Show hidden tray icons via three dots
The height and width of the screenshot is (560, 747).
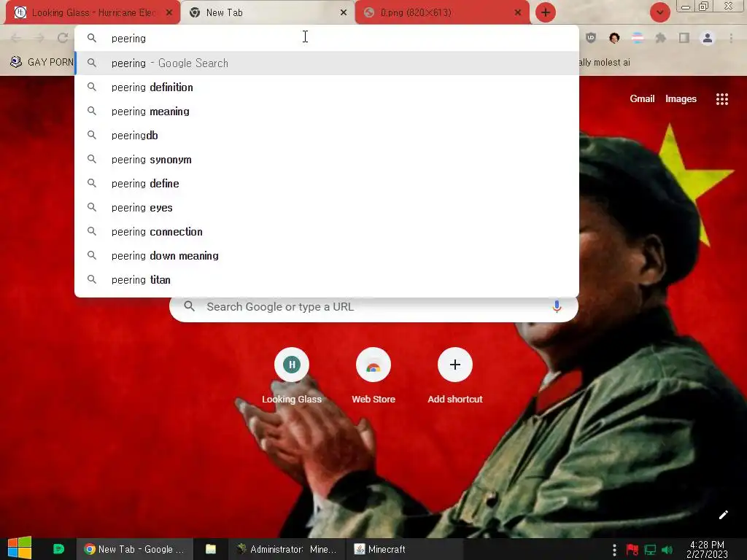pyautogui.click(x=614, y=550)
